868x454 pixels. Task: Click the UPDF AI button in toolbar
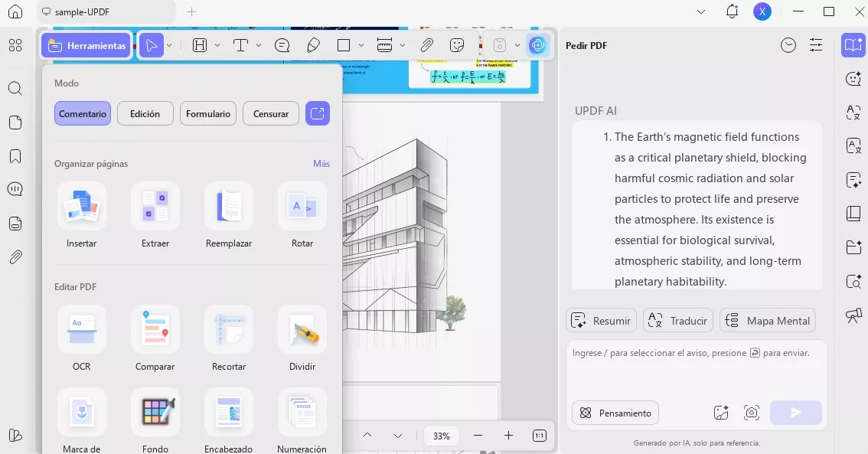[537, 45]
